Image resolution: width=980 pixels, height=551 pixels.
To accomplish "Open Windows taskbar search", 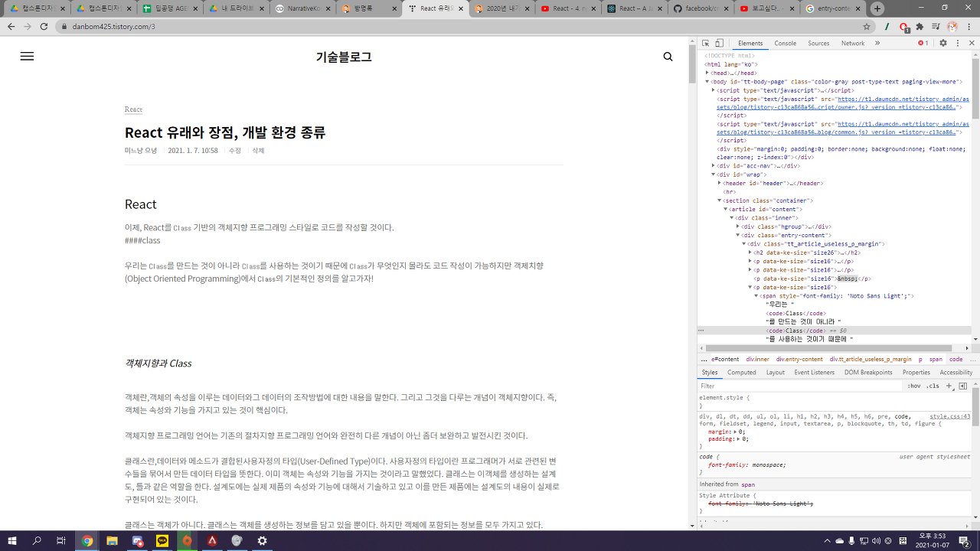I will (x=37, y=541).
